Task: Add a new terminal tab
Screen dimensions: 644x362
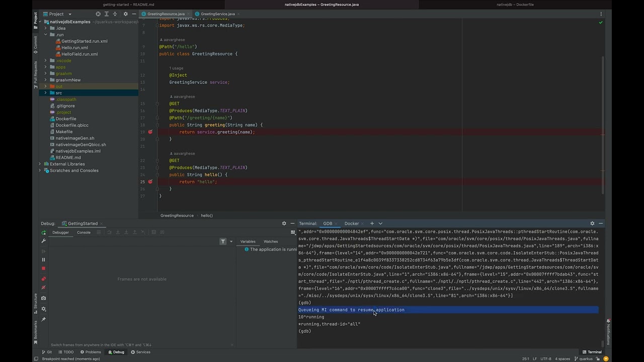Action: point(372,223)
